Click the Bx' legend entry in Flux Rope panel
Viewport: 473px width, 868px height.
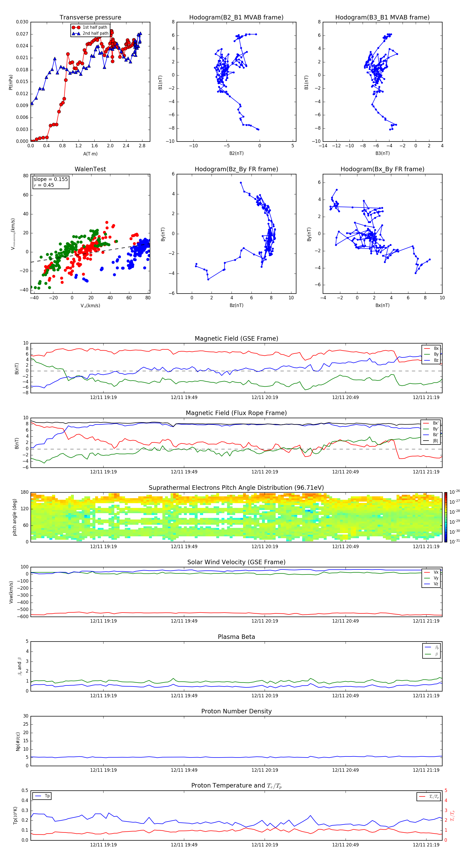pos(431,423)
